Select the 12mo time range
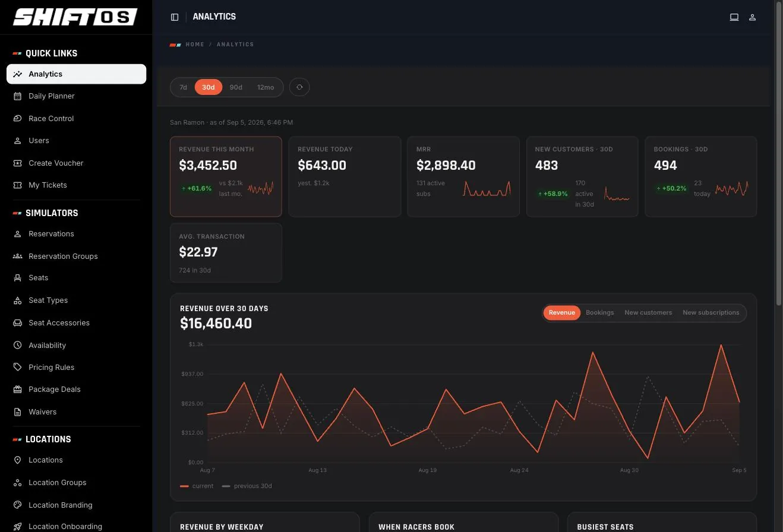 tap(266, 87)
